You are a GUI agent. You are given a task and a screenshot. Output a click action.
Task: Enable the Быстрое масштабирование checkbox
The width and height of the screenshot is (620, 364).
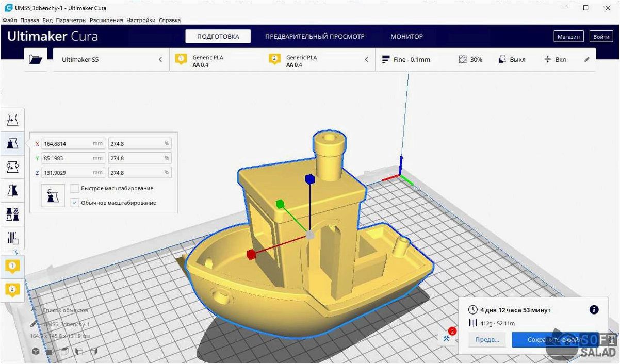[75, 188]
